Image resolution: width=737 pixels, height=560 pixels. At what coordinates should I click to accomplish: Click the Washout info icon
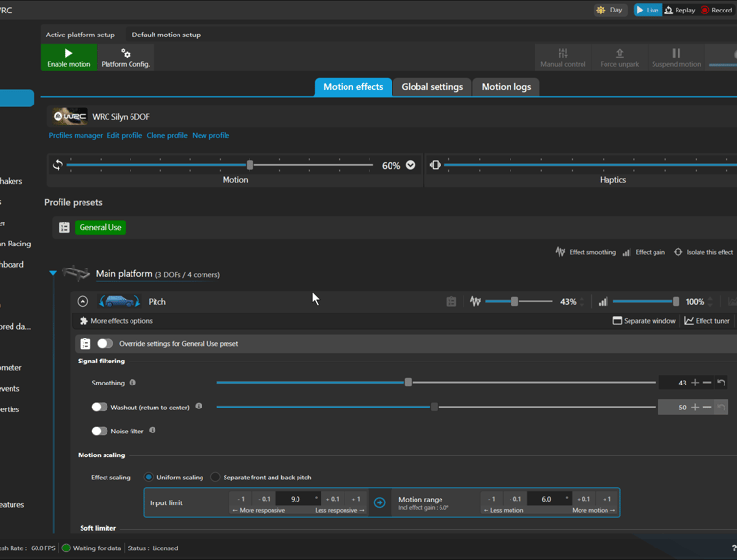coord(199,406)
